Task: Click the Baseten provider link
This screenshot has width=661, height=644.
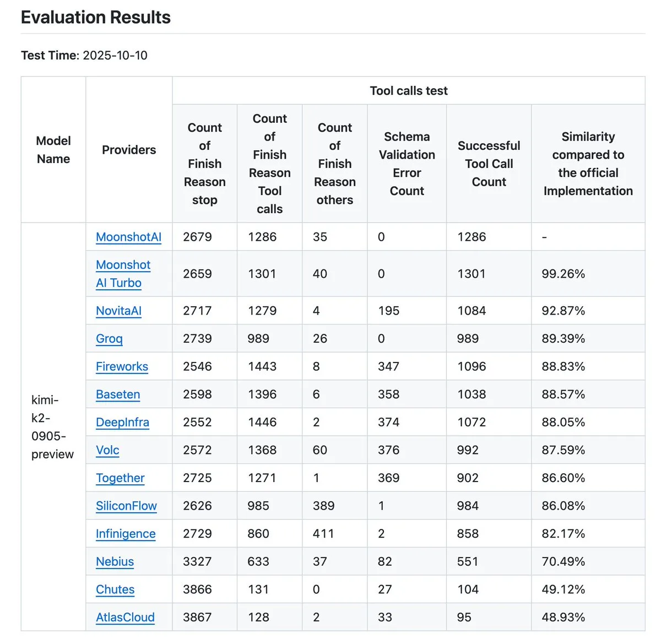Action: point(118,394)
